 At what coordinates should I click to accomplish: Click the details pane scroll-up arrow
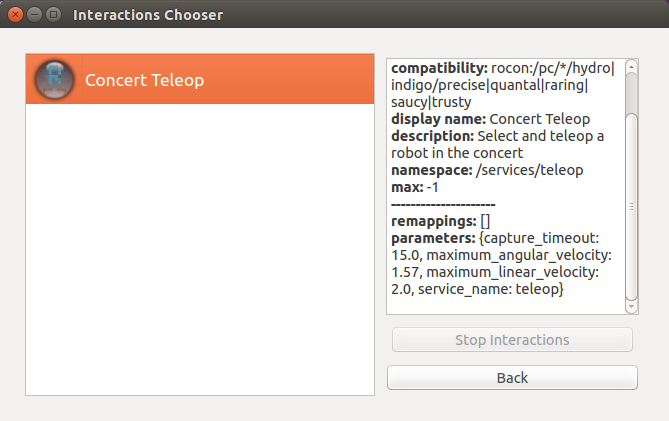coord(631,67)
